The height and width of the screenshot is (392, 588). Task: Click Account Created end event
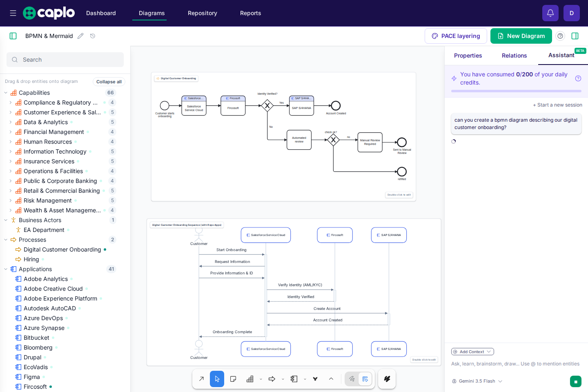click(336, 106)
